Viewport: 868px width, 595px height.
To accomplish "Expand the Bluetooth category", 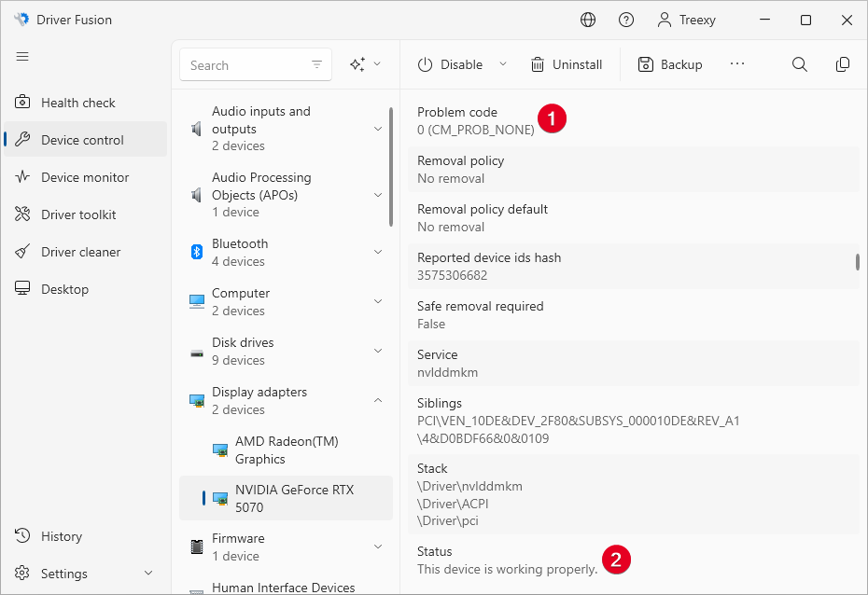I will tap(378, 252).
